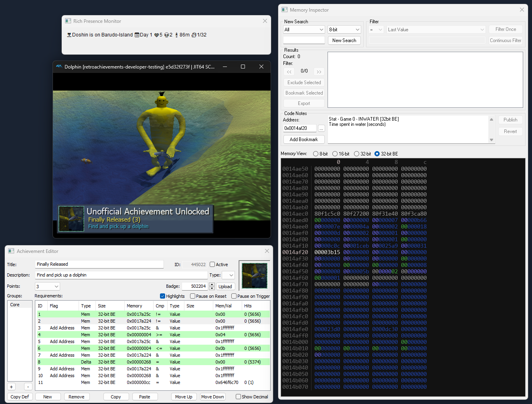532x404 pixels.
Task: Toggle the Highlights checkbox
Action: [x=162, y=296]
